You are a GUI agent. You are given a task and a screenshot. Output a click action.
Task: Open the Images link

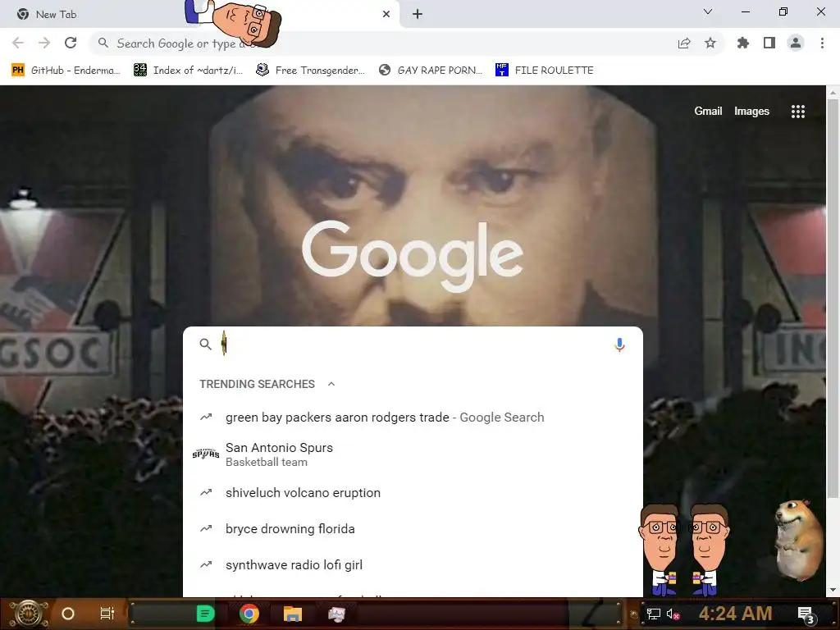751,111
